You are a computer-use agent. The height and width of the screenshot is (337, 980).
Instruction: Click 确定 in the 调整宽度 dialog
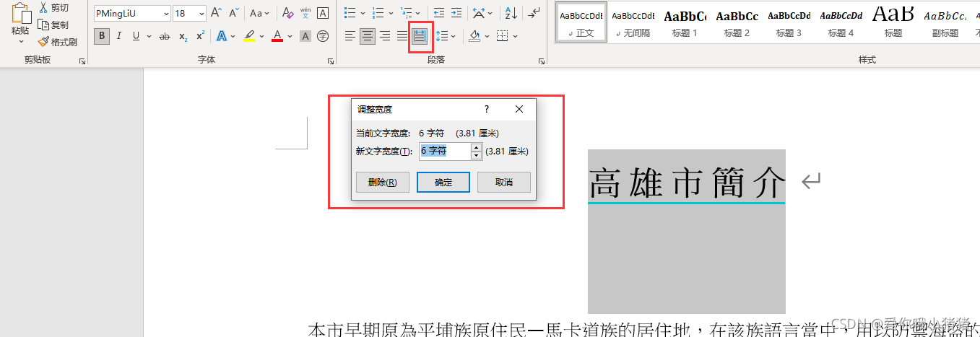(443, 183)
